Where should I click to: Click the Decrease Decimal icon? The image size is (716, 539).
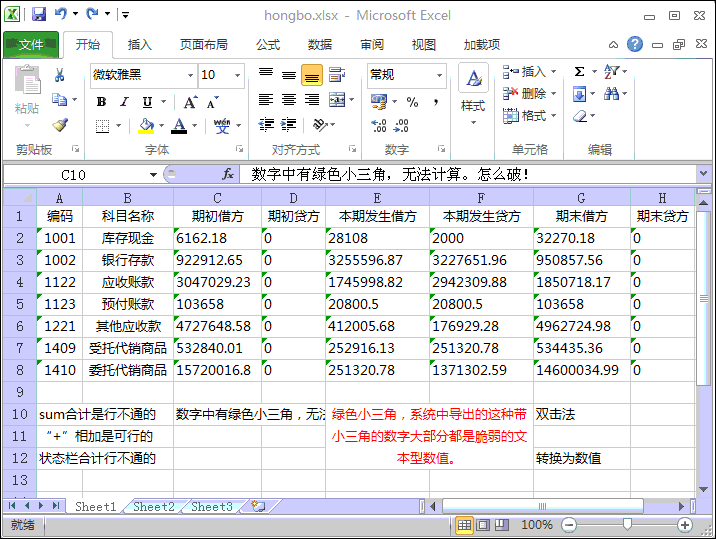401,125
